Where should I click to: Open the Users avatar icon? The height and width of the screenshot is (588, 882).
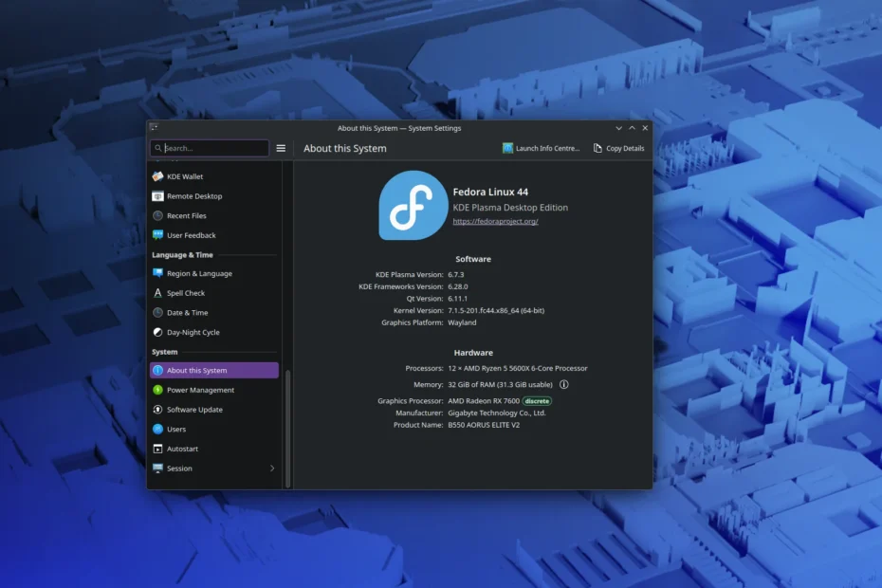tap(157, 429)
